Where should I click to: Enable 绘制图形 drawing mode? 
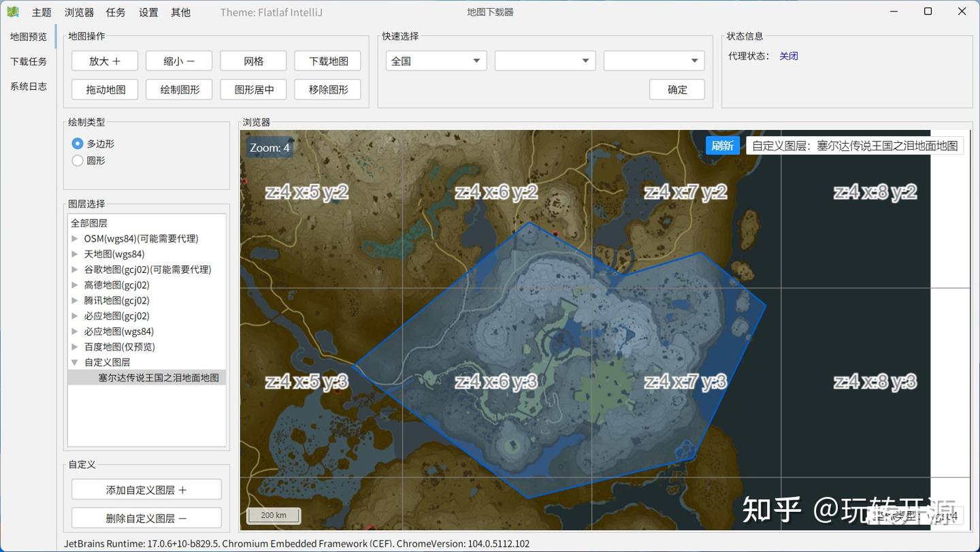pyautogui.click(x=178, y=89)
